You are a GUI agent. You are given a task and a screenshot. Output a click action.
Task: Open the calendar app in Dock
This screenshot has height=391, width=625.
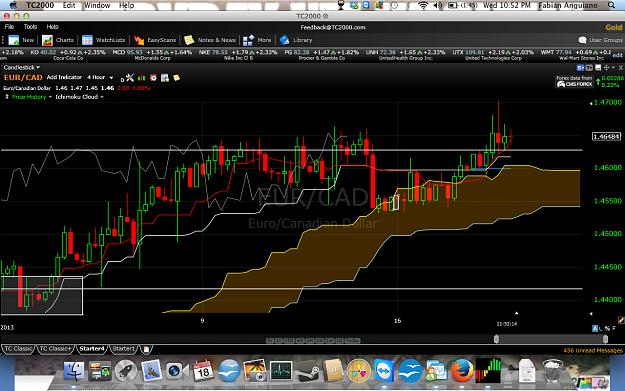click(x=203, y=371)
